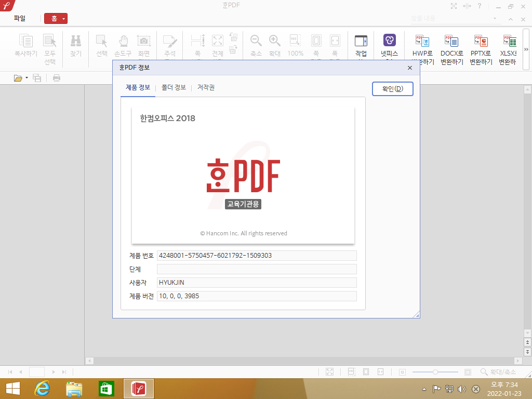
Task: Open Windows Store from taskbar
Action: click(x=107, y=389)
